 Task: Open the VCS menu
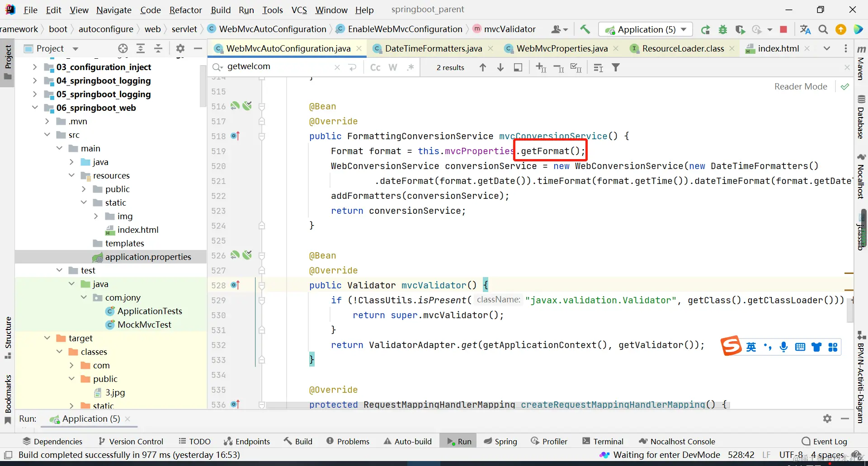tap(299, 10)
